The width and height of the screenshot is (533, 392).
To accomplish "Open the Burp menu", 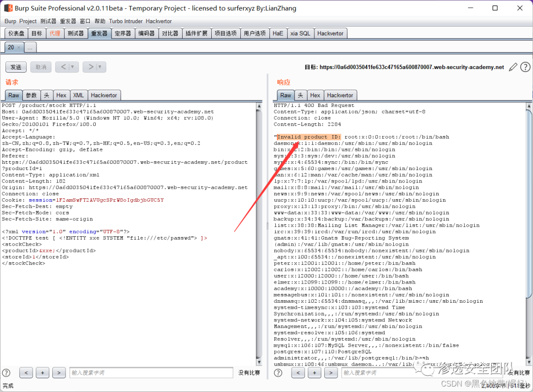I will (x=10, y=21).
